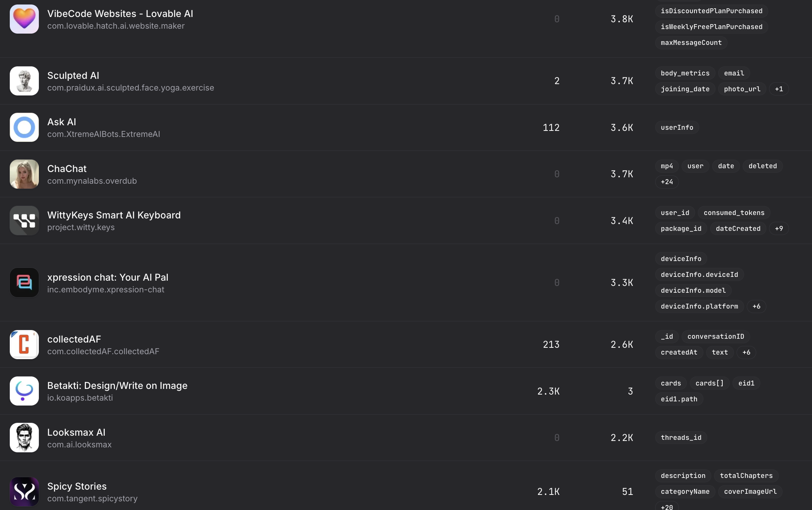Screen dimensions: 812x510
Task: Click the conversationID field tag
Action: (x=715, y=336)
